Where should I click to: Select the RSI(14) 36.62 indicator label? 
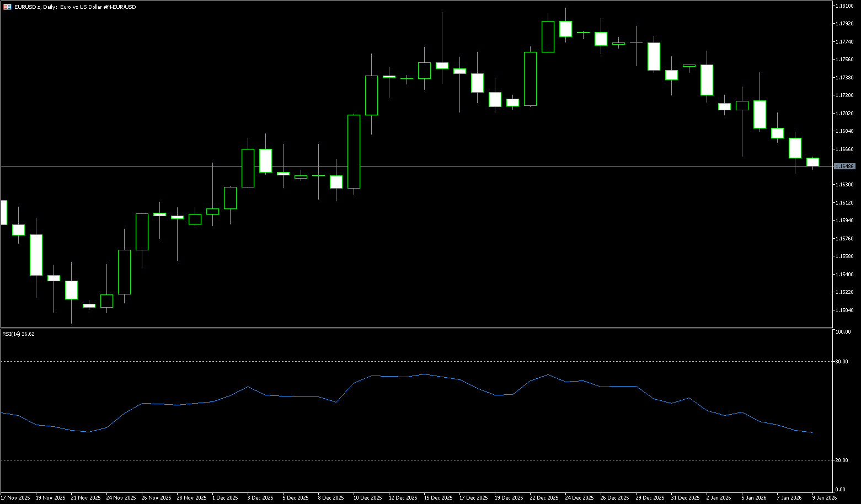point(18,334)
